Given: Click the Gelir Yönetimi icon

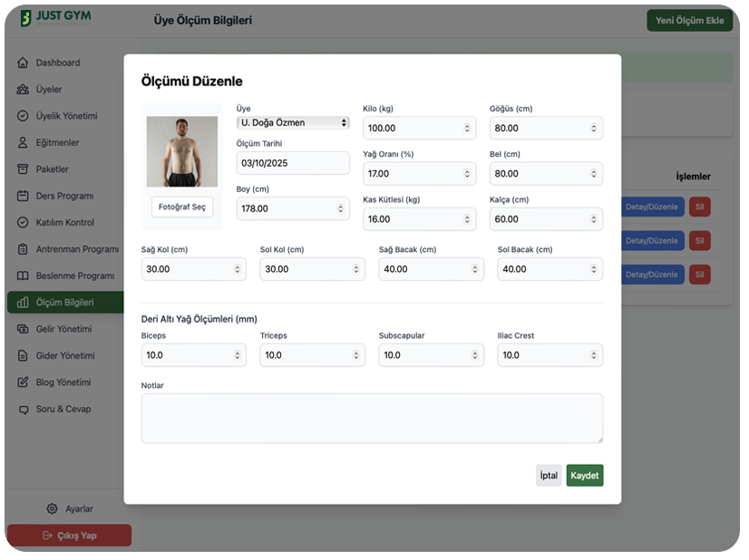Looking at the screenshot, I should click(x=23, y=329).
